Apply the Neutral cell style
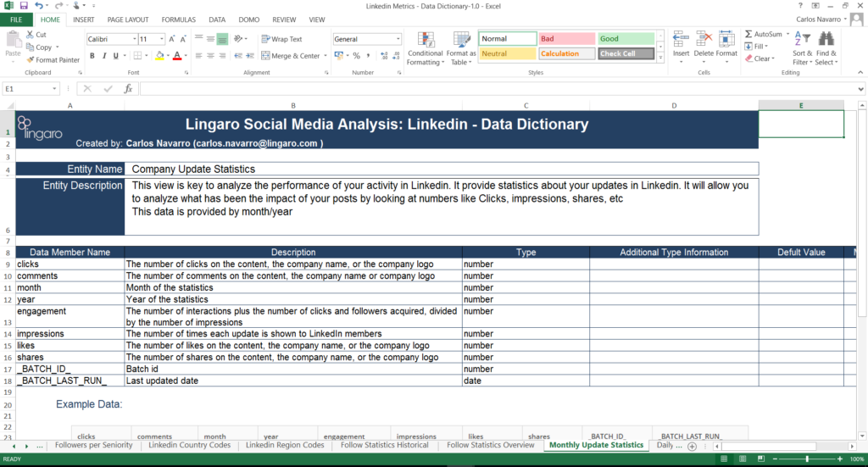868x467 pixels. pyautogui.click(x=507, y=53)
